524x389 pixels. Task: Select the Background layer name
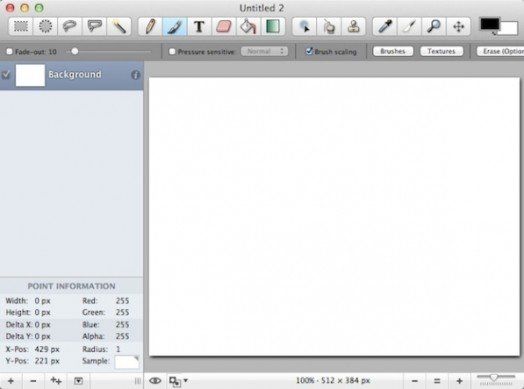point(75,74)
